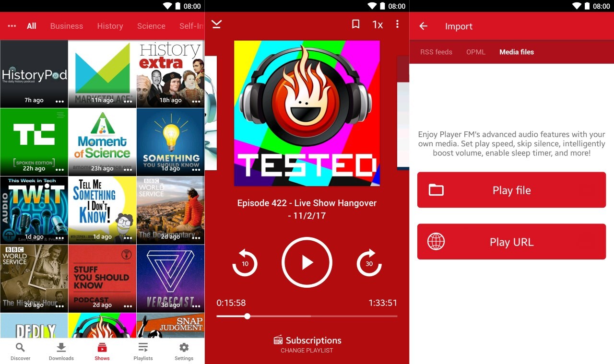Viewport: 614px width, 364px height.
Task: Open Settings via the gear icon
Action: [184, 351]
